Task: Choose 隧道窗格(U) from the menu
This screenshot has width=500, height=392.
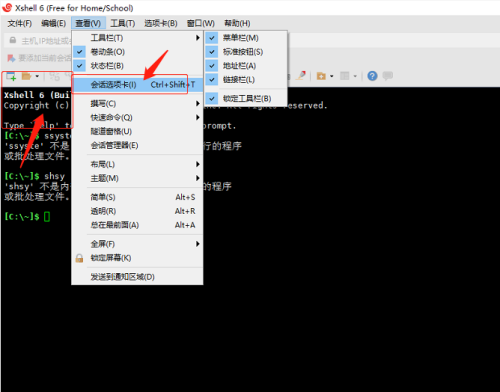Action: [x=137, y=131]
